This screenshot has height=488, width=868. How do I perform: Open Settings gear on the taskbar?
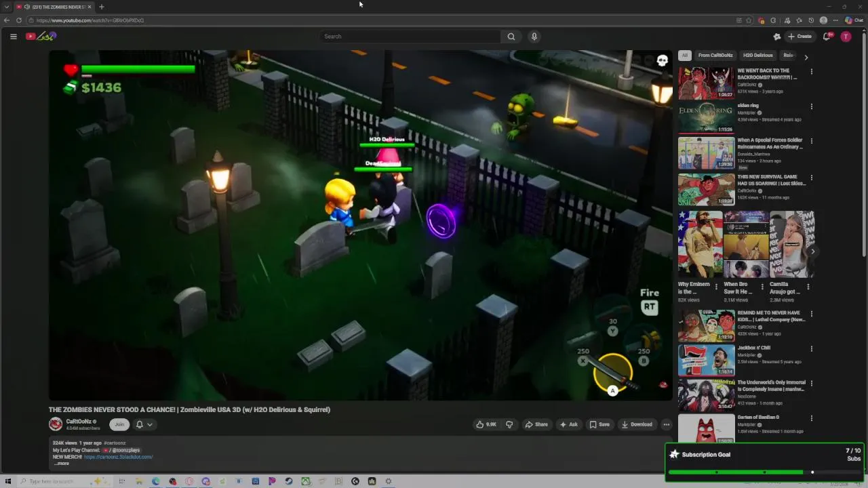[x=389, y=481]
